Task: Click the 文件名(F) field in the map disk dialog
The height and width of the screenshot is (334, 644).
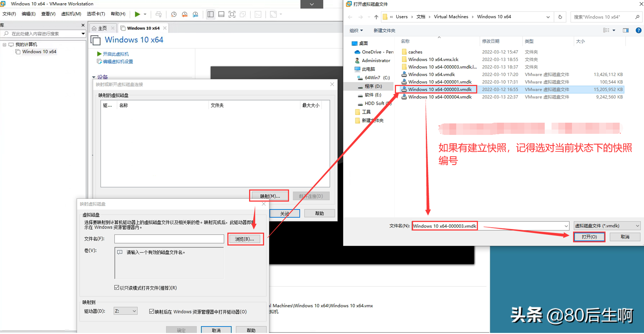Action: [x=169, y=239]
